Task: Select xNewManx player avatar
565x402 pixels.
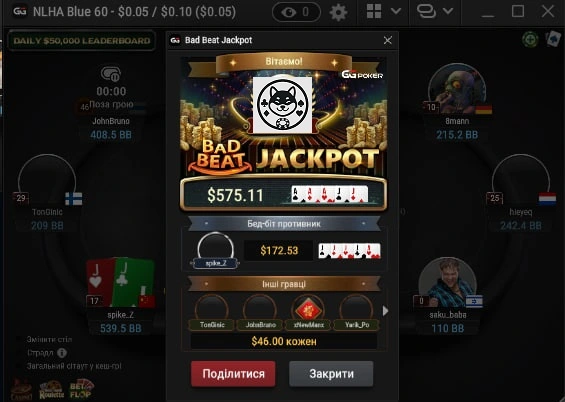Action: [x=308, y=309]
